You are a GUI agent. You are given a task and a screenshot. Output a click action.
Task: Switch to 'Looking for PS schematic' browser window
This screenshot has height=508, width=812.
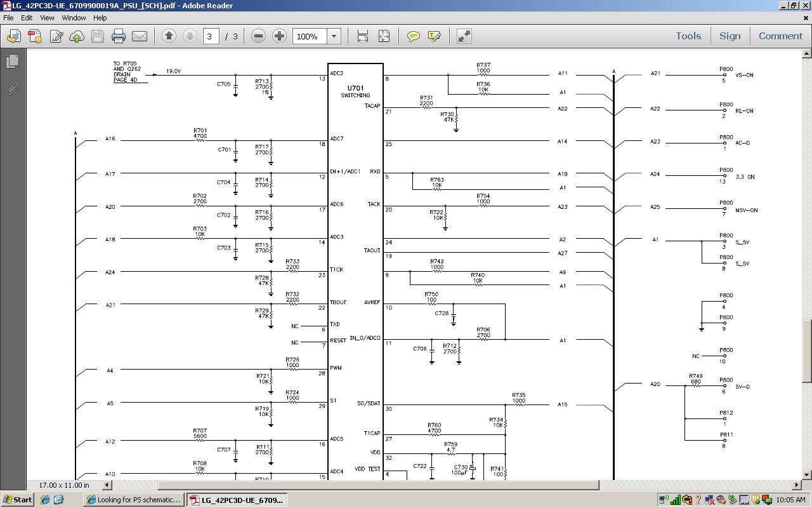[134, 500]
